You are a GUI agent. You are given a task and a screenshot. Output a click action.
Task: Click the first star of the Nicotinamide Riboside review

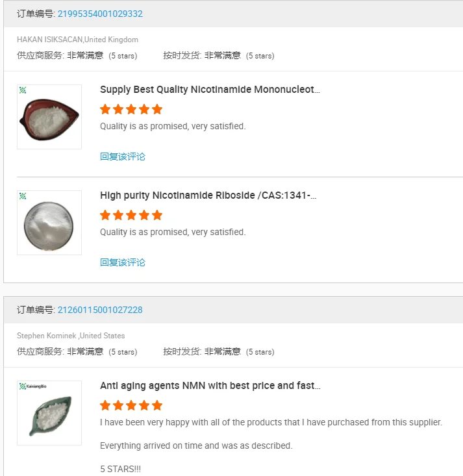click(x=105, y=215)
